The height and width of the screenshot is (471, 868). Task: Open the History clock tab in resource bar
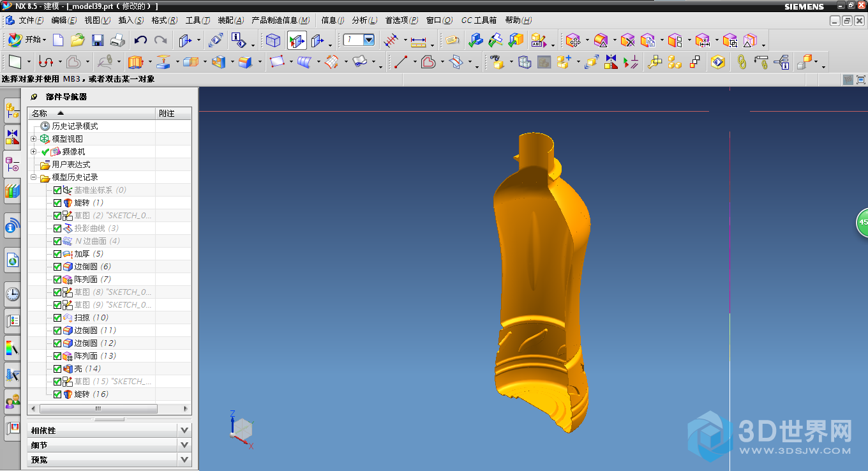point(12,294)
